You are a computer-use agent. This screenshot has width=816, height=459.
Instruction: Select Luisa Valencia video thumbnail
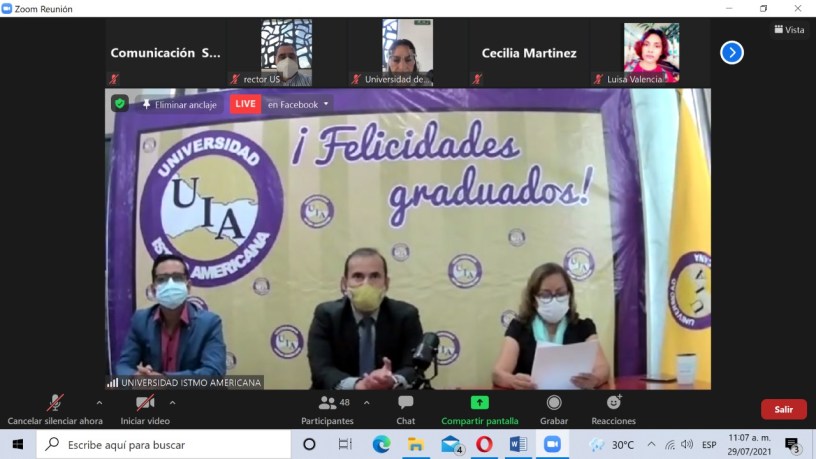[x=651, y=52]
